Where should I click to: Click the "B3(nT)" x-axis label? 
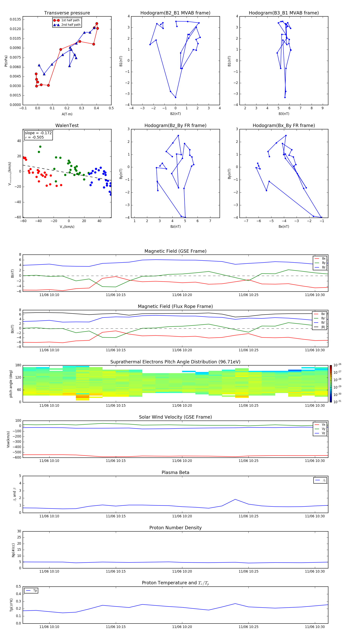tap(284, 114)
